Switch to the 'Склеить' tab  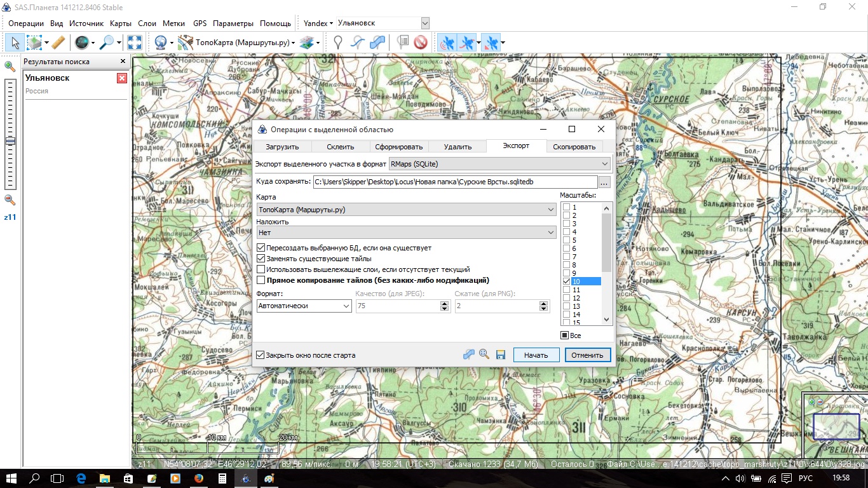click(340, 147)
